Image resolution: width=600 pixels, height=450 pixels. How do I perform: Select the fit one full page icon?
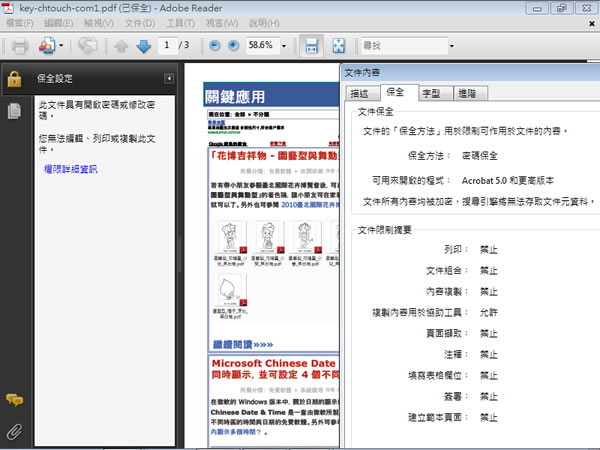click(339, 46)
